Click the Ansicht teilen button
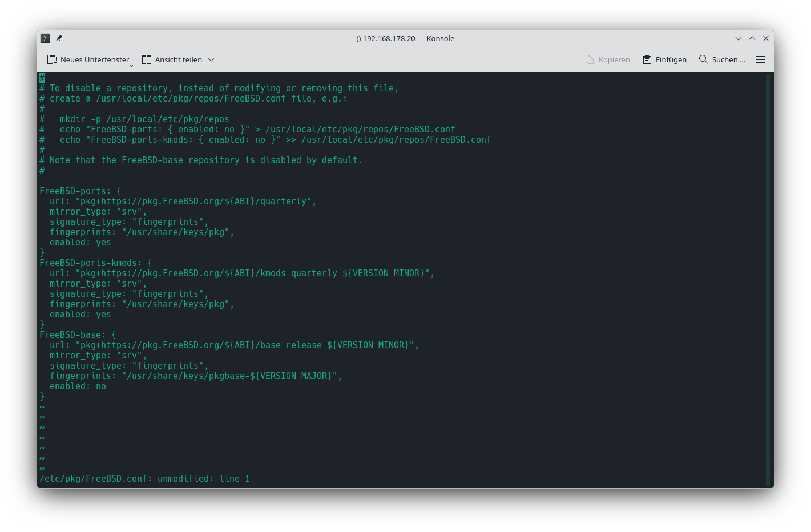The width and height of the screenshot is (811, 532). click(x=172, y=59)
